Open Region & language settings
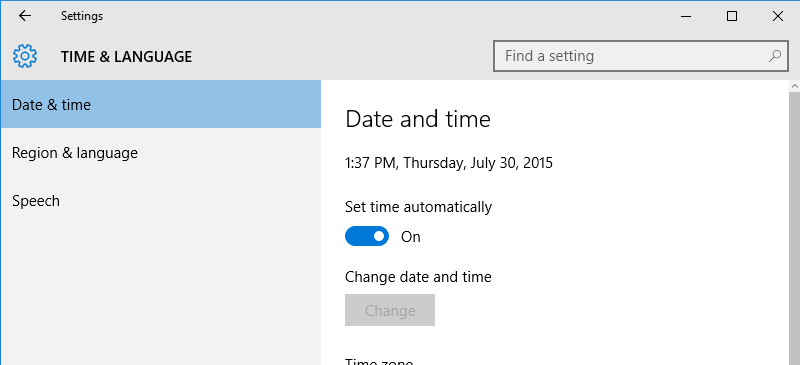800x365 pixels. (x=161, y=153)
